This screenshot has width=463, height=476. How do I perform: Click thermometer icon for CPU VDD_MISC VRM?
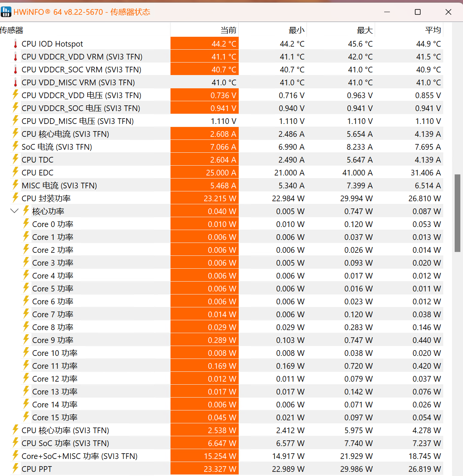tap(16, 83)
